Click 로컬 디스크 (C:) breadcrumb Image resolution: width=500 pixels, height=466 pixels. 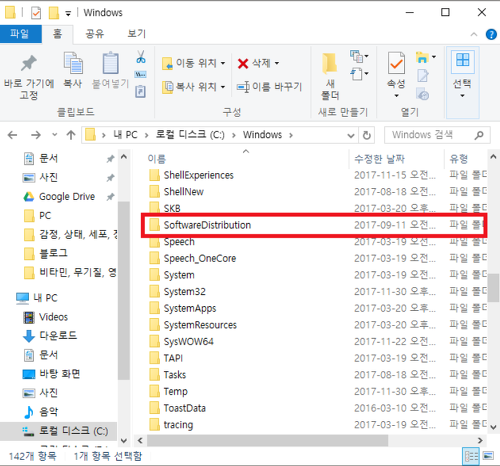(x=190, y=135)
